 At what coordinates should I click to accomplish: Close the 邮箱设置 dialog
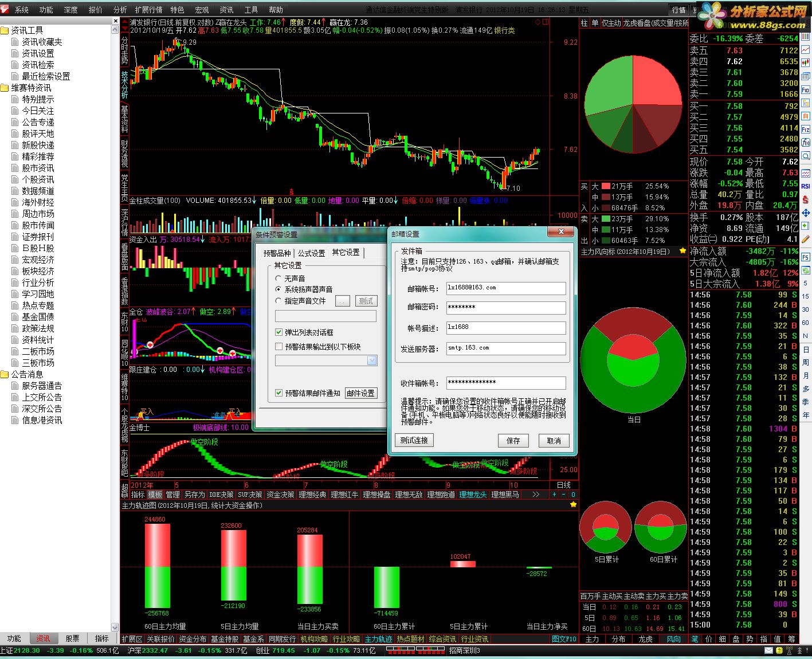(561, 232)
